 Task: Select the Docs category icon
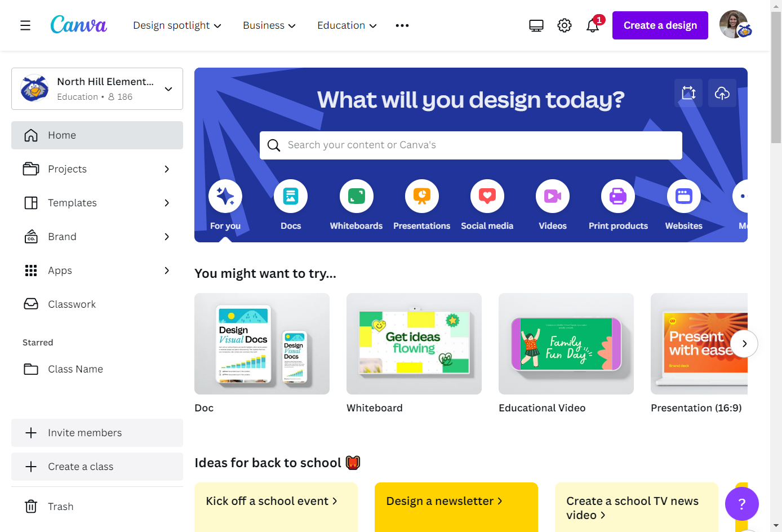(x=291, y=196)
